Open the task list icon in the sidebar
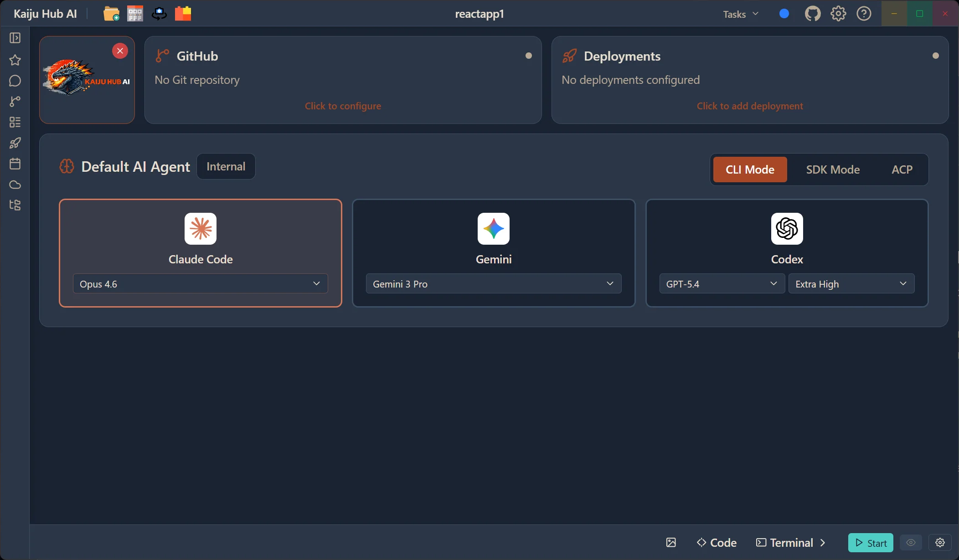The height and width of the screenshot is (560, 959). (15, 122)
